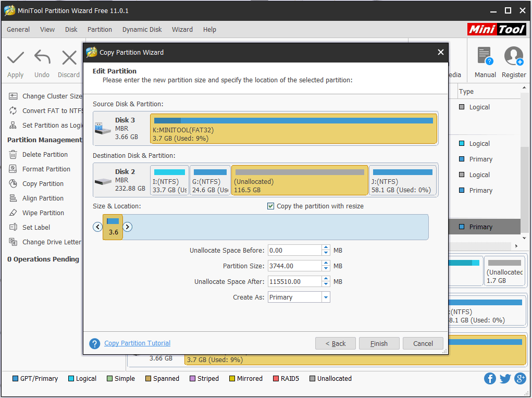The height and width of the screenshot is (398, 532).
Task: Click the Partition Size input field
Action: (294, 266)
